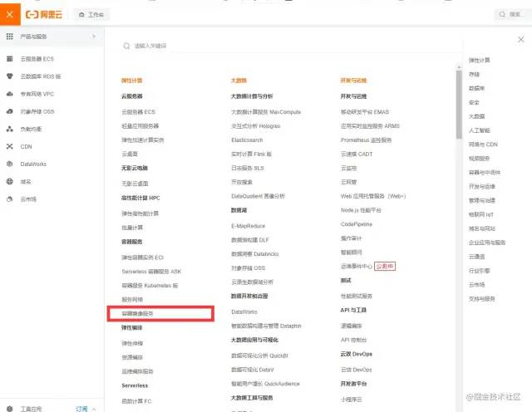Viewport: 532px width, 412px height.
Task: Open 数据可视化分析 QuickBI
Action: coord(259,356)
